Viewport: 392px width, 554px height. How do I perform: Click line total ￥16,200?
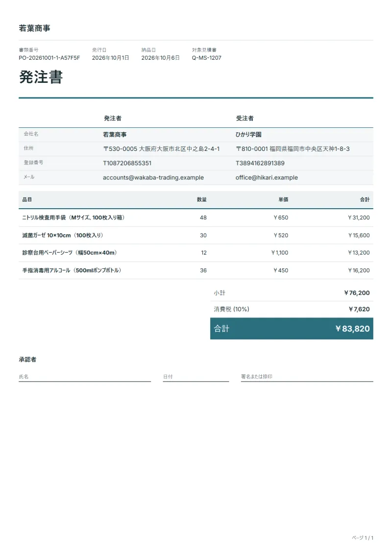pos(358,270)
